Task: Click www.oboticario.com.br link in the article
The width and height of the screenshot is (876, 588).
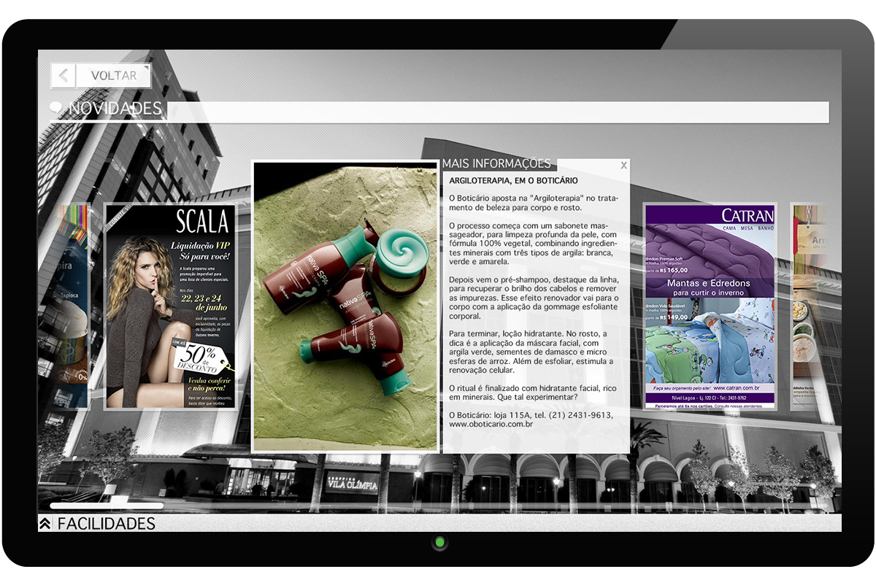Action: click(x=491, y=424)
